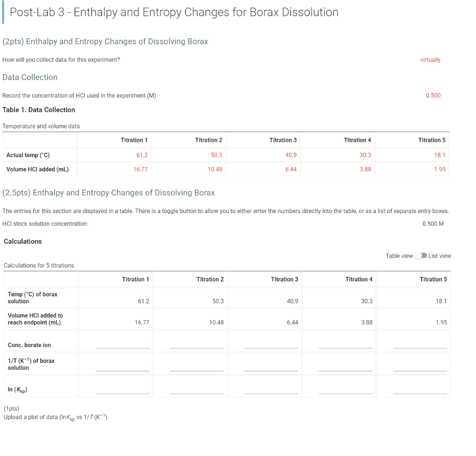Edit the red 0.500 HCl concentration answer
The height and width of the screenshot is (456, 476).
[433, 95]
